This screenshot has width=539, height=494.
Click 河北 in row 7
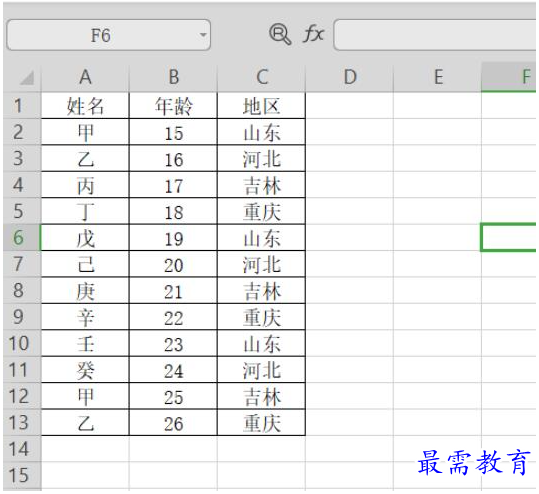click(262, 264)
